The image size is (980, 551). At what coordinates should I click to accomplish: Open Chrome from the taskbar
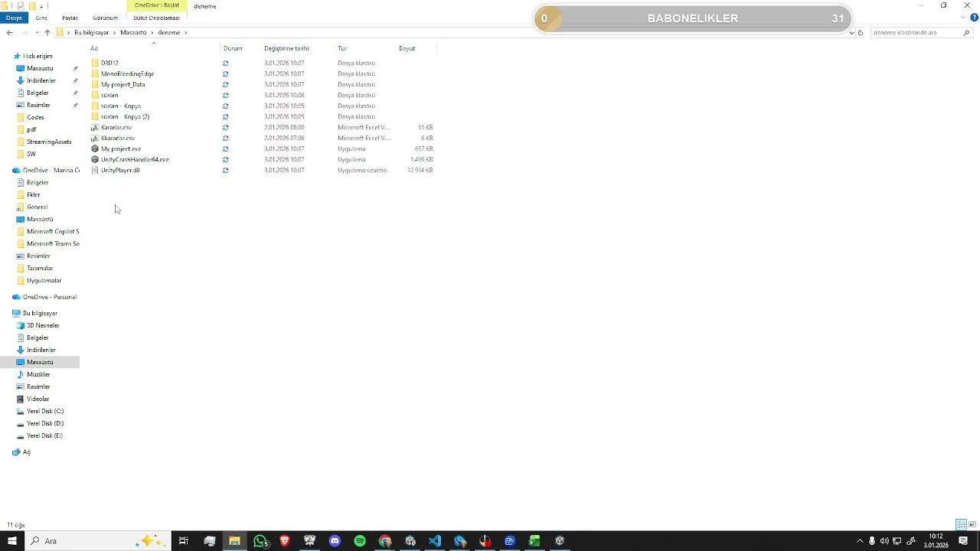pos(385,541)
